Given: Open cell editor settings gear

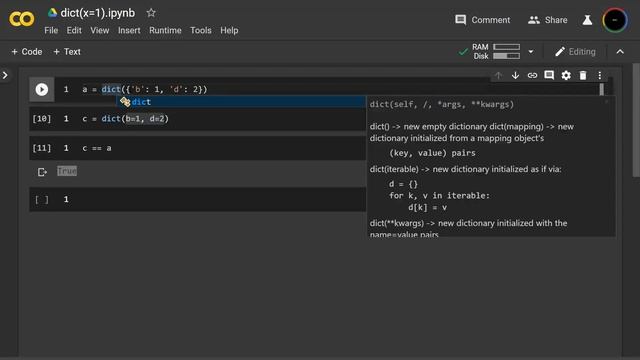Looking at the screenshot, I should click(x=566, y=75).
